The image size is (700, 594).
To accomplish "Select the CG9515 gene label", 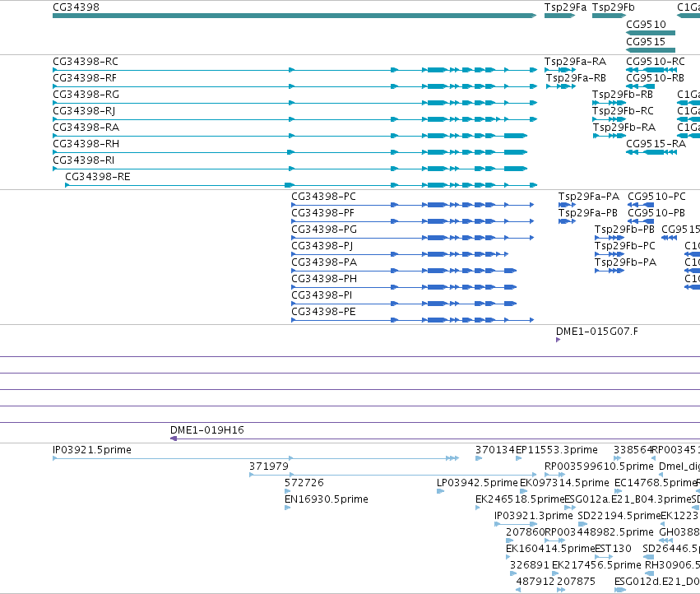I will tap(646, 41).
